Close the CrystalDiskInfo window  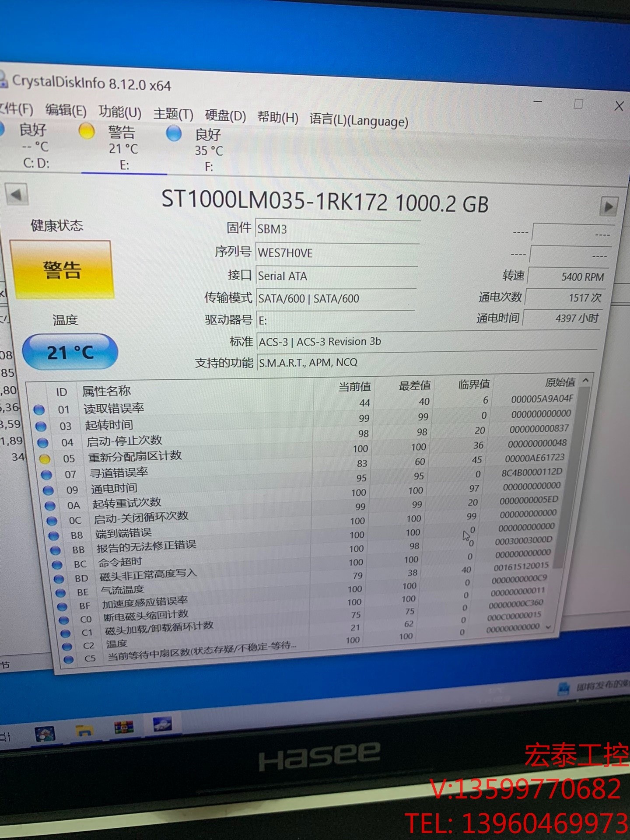[619, 105]
